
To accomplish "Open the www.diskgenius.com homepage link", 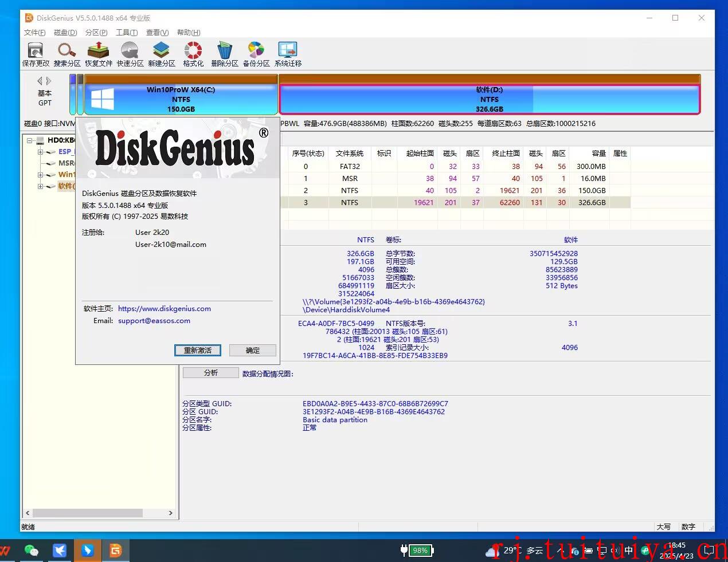I will [165, 309].
